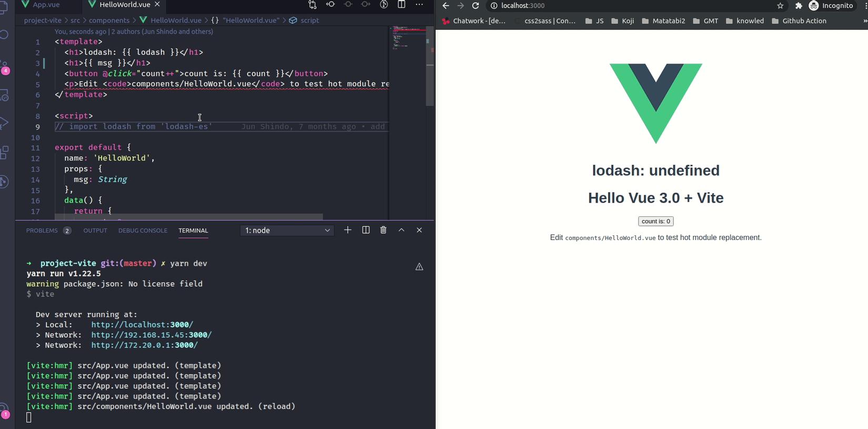The width and height of the screenshot is (868, 429).
Task: Toggle split editor layout in VS Code
Action: pos(401,5)
